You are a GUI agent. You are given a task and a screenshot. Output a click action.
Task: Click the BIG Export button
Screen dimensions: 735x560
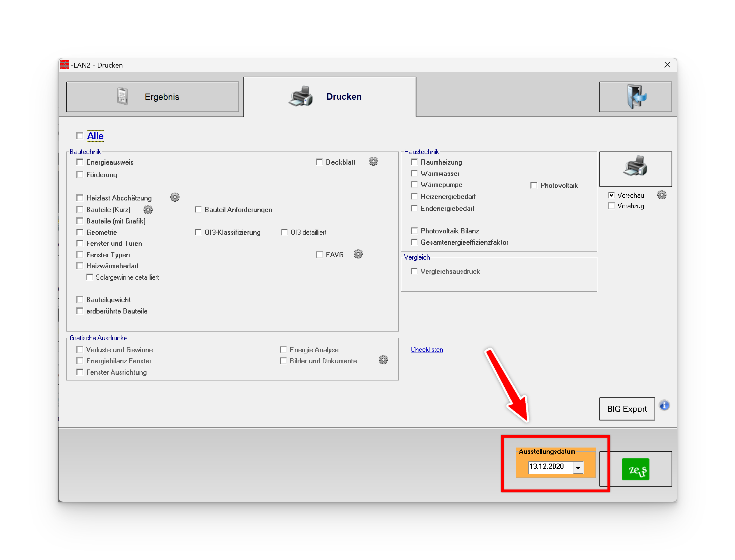pos(626,409)
